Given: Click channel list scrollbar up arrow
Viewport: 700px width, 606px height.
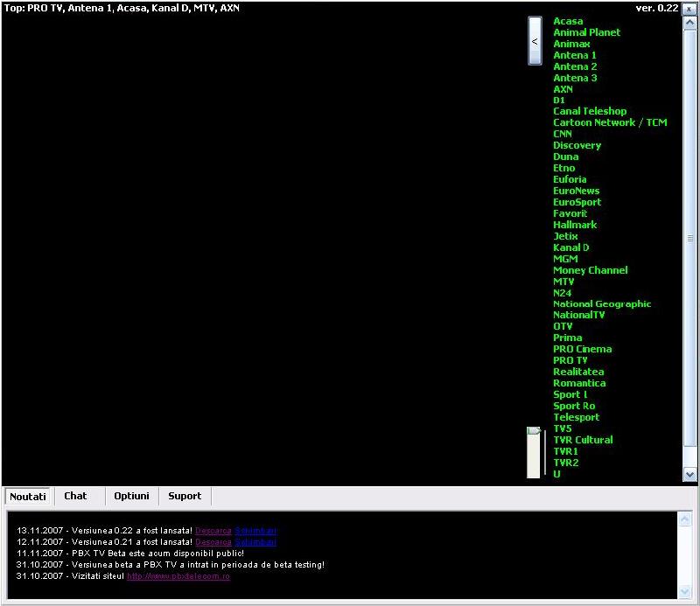Looking at the screenshot, I should pyautogui.click(x=689, y=23).
